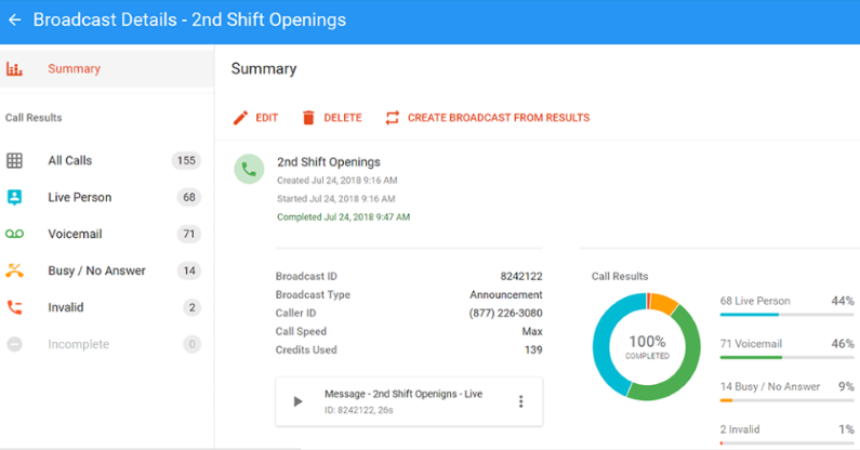Screen dimensions: 860x450
Task: Click the Invalid calls icon
Action: click(x=14, y=308)
